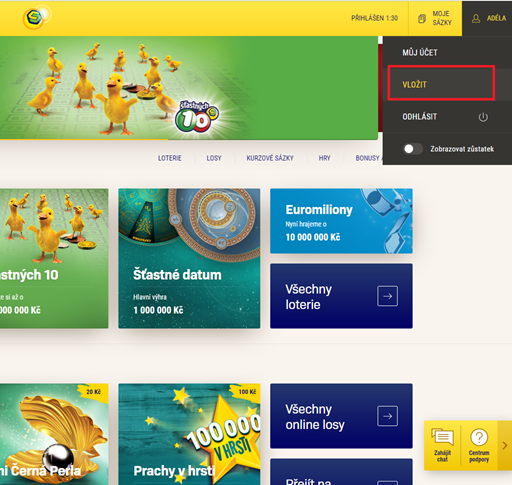The image size is (512, 485).
Task: Toggle Zobrazovat zůstatek switch
Action: click(x=413, y=149)
